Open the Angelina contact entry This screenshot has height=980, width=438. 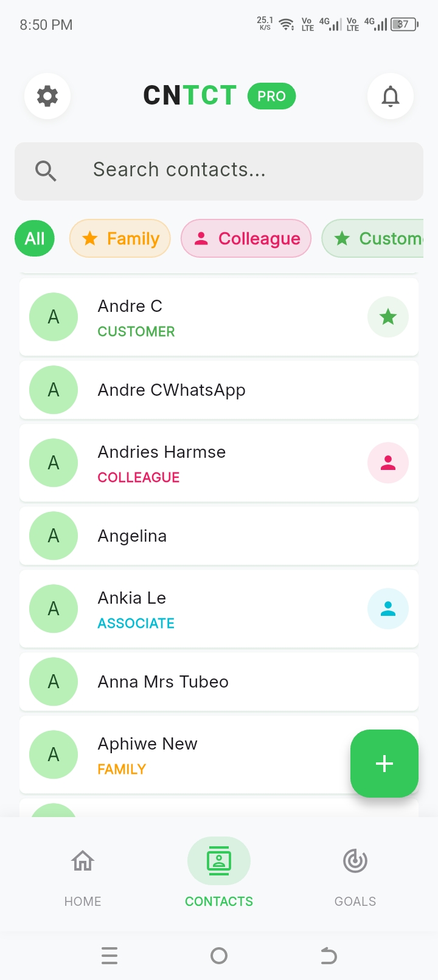tap(219, 536)
